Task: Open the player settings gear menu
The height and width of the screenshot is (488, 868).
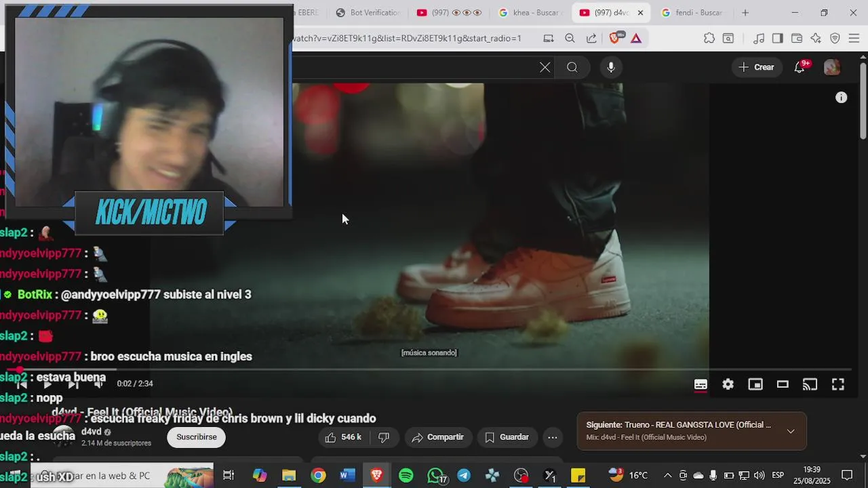Action: pos(728,384)
